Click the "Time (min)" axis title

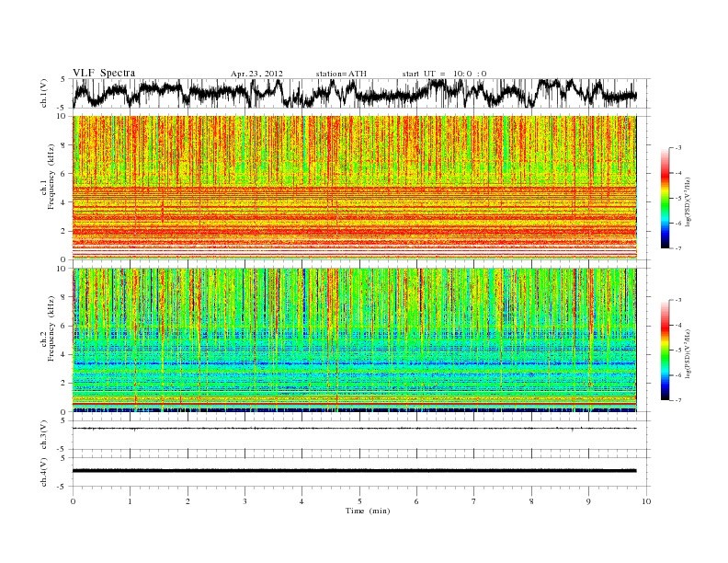pos(368,511)
